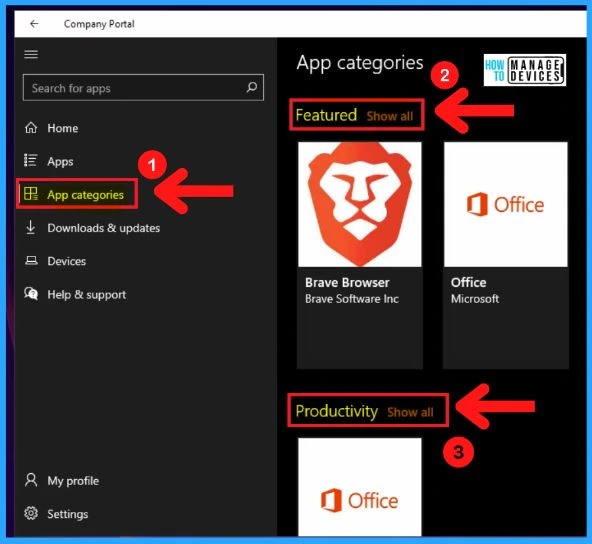Open the Devices menu entry
This screenshot has height=544, width=592.
tap(66, 261)
